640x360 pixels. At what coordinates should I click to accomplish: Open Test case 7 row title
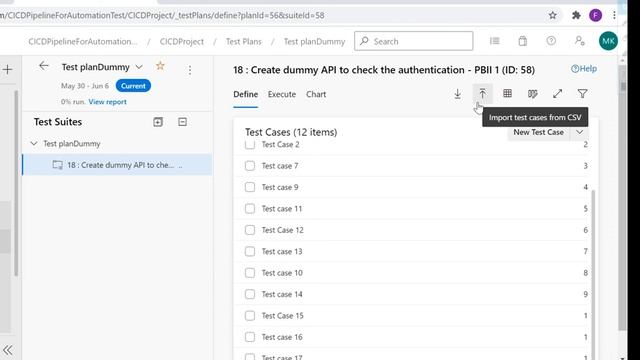(x=280, y=166)
